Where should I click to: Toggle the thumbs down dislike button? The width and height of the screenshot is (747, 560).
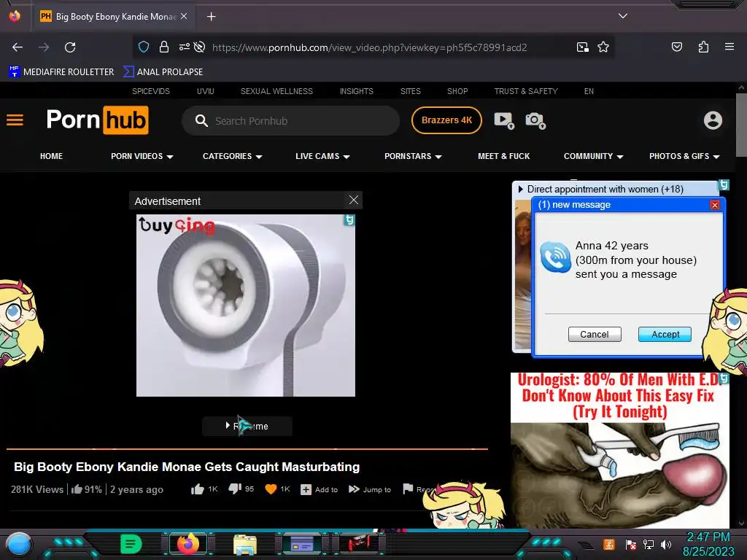(235, 489)
